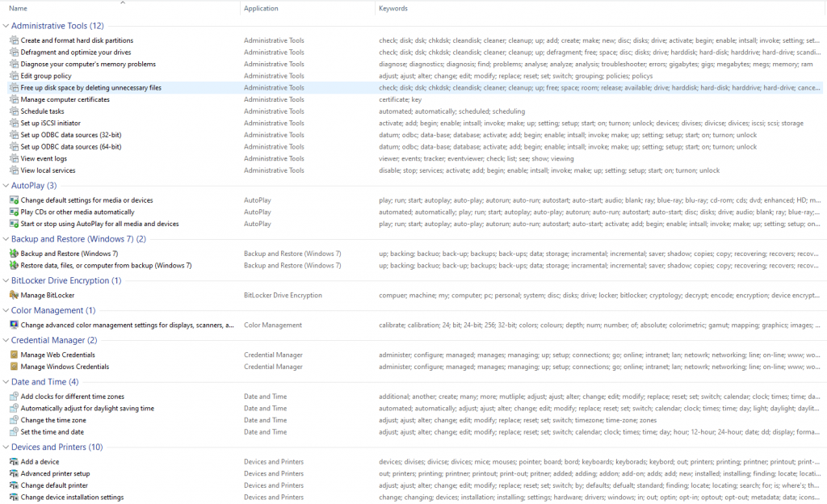The image size is (827, 504).
Task: Click AutoPlay icon for Change default settings row
Action: [15, 200]
